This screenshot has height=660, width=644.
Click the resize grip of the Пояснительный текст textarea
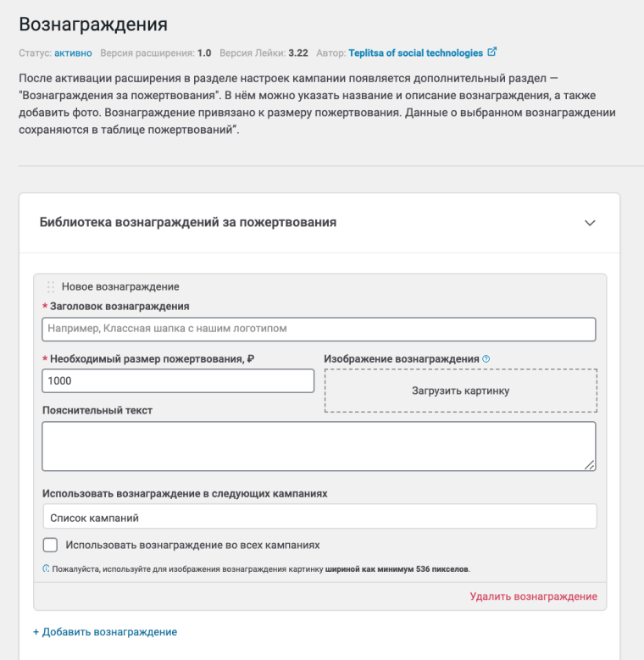pos(590,464)
